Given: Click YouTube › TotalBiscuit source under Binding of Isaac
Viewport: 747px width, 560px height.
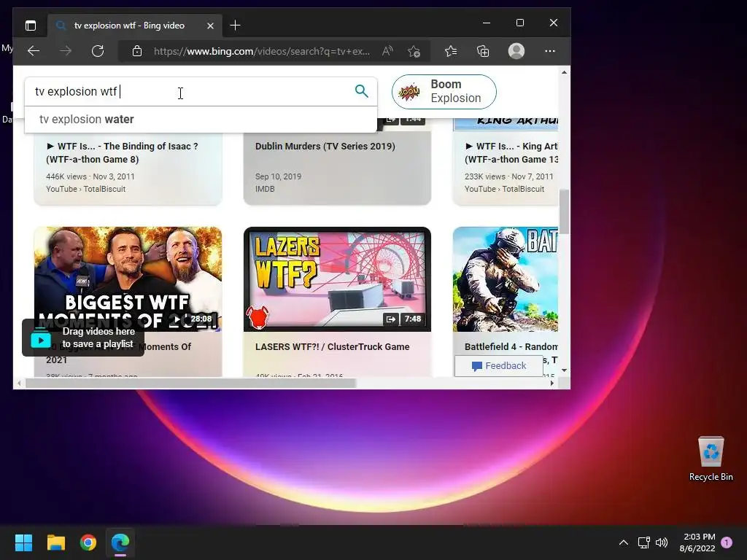Looking at the screenshot, I should coord(86,189).
